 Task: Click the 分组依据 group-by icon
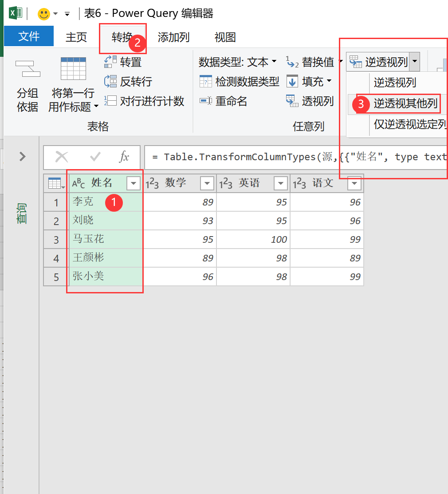(x=28, y=69)
